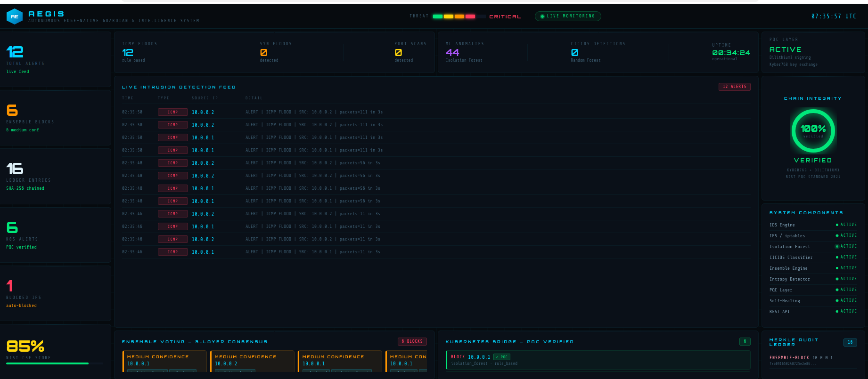Open the Ensemble Blocks stat card
Viewport: 868px width, 379px height.
[55, 118]
